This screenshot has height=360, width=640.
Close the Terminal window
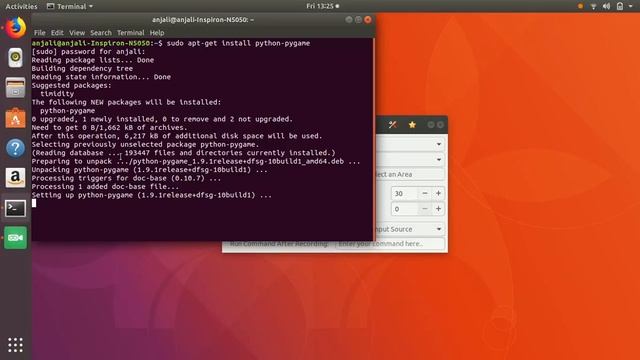coord(368,20)
